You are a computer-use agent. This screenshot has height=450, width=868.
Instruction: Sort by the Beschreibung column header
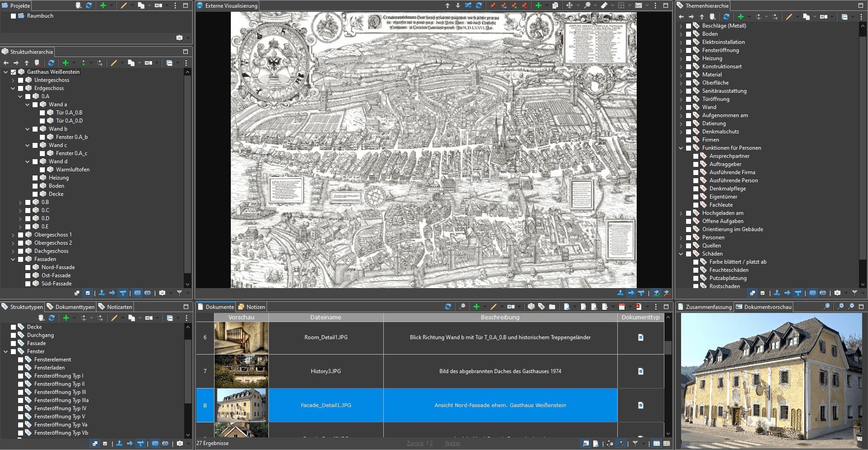[500, 317]
